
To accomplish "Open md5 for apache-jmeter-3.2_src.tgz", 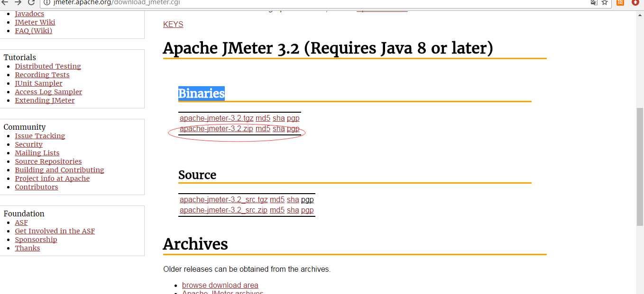I will coord(277,199).
